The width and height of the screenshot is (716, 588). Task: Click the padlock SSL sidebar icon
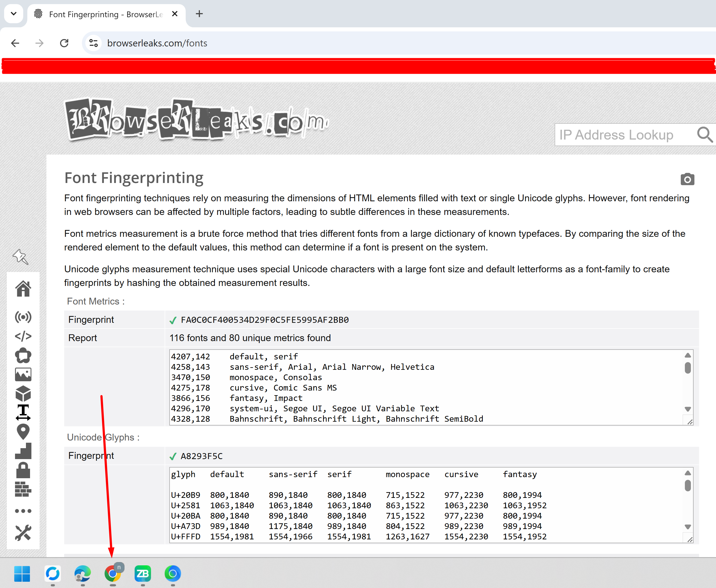[23, 470]
